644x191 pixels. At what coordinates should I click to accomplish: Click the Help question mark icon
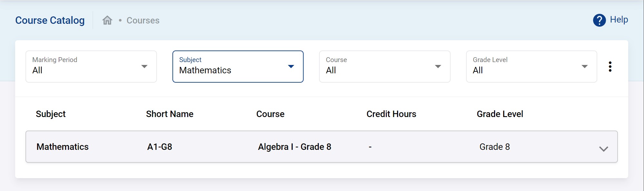coord(599,20)
